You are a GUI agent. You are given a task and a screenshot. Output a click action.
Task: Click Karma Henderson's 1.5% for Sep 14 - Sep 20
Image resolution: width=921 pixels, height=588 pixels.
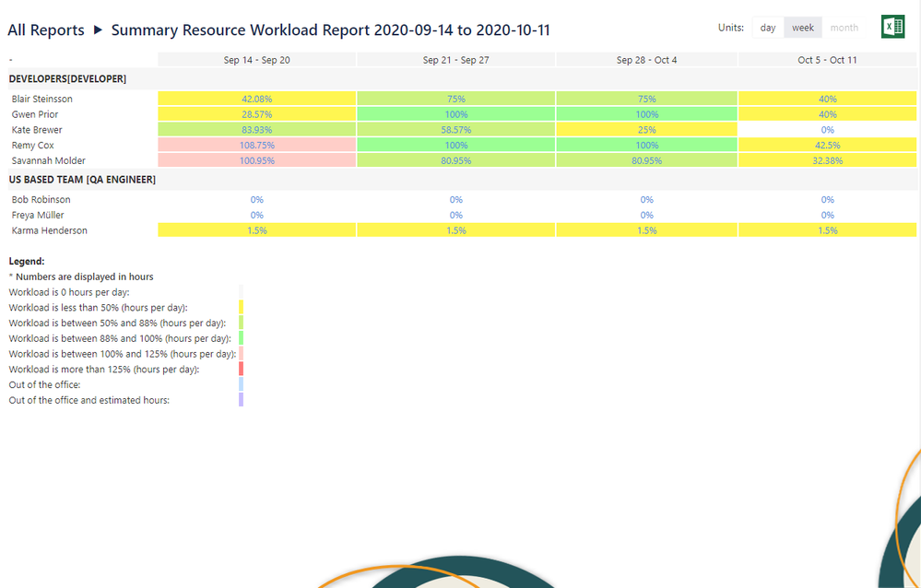pos(256,230)
